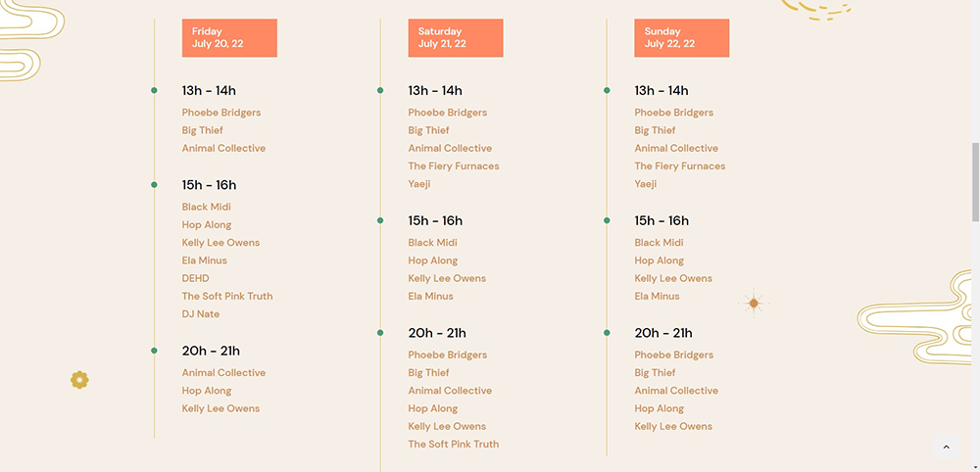Click Sunday's 15h - 16h timeline dot
This screenshot has height=472, width=980.
[607, 220]
